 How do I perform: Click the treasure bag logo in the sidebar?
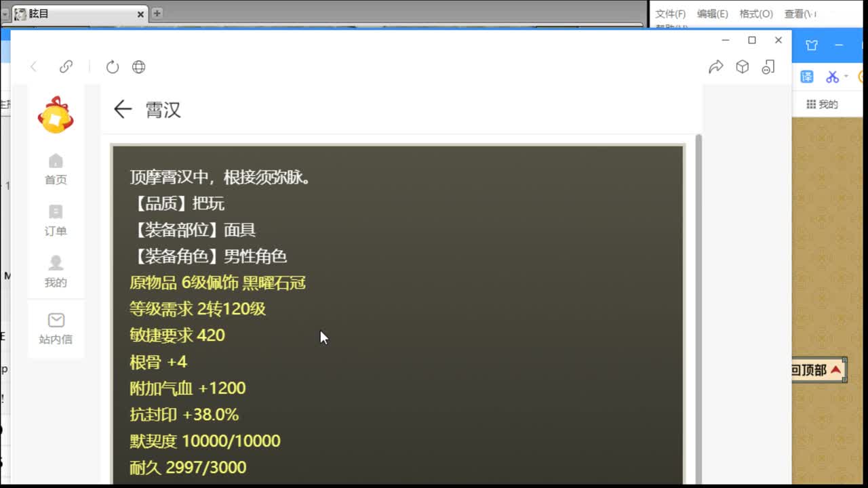pyautogui.click(x=56, y=115)
